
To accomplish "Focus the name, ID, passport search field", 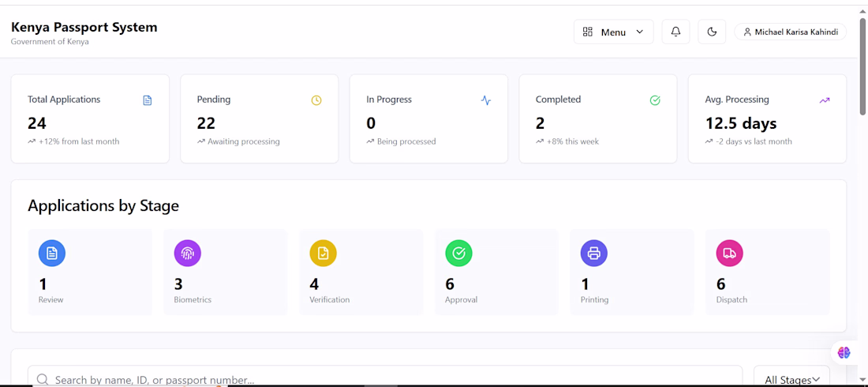I will coord(385,376).
